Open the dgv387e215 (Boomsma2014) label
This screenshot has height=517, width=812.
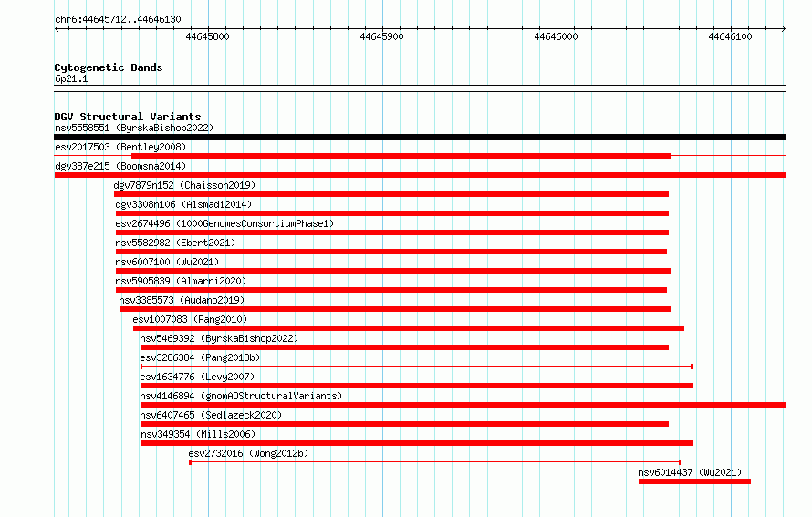[120, 166]
